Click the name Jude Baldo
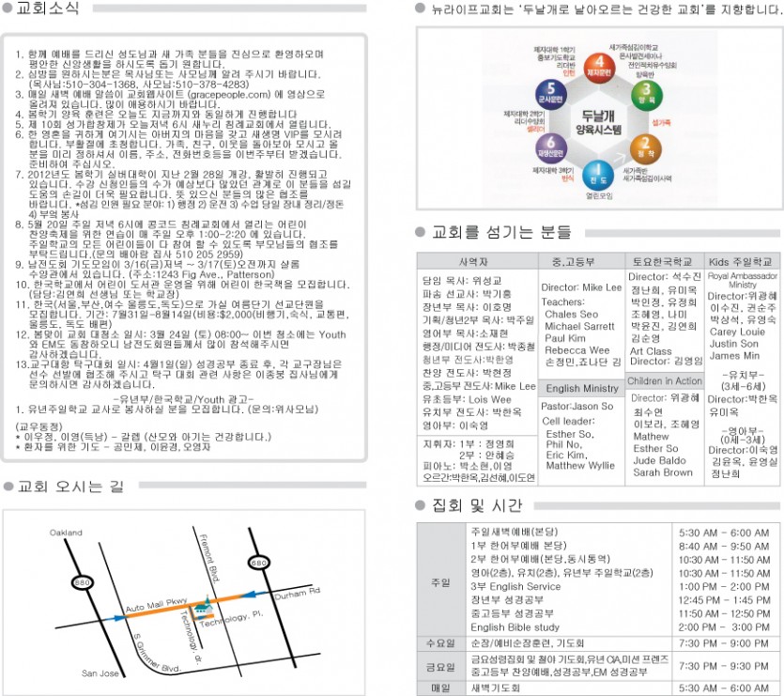The height and width of the screenshot is (696, 784). (x=659, y=460)
